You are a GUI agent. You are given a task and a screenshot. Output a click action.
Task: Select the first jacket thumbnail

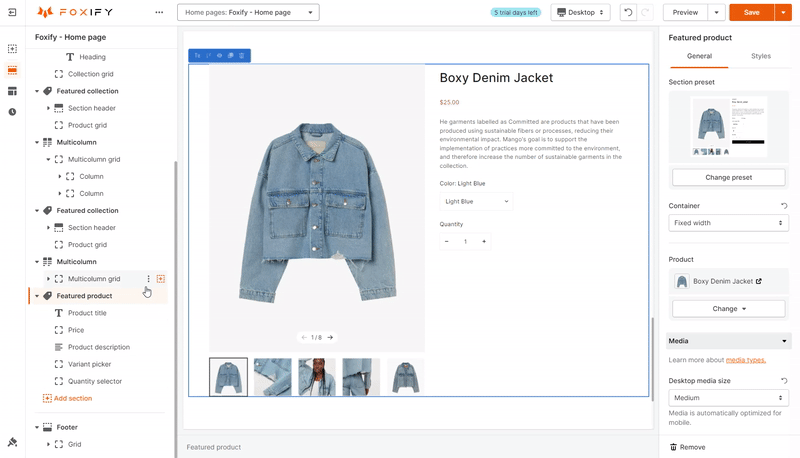click(x=228, y=377)
